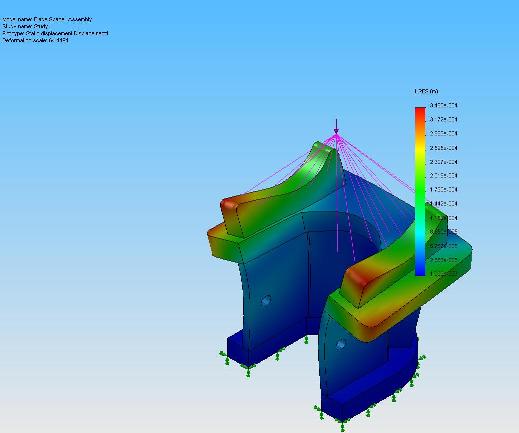Screen dimensions: 519x433
Task: Click the Deformation scale text line
Action: point(35,40)
